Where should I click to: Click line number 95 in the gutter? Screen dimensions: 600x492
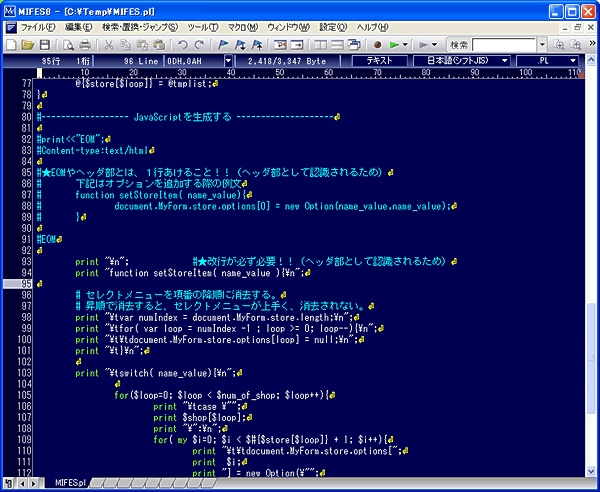pos(26,284)
